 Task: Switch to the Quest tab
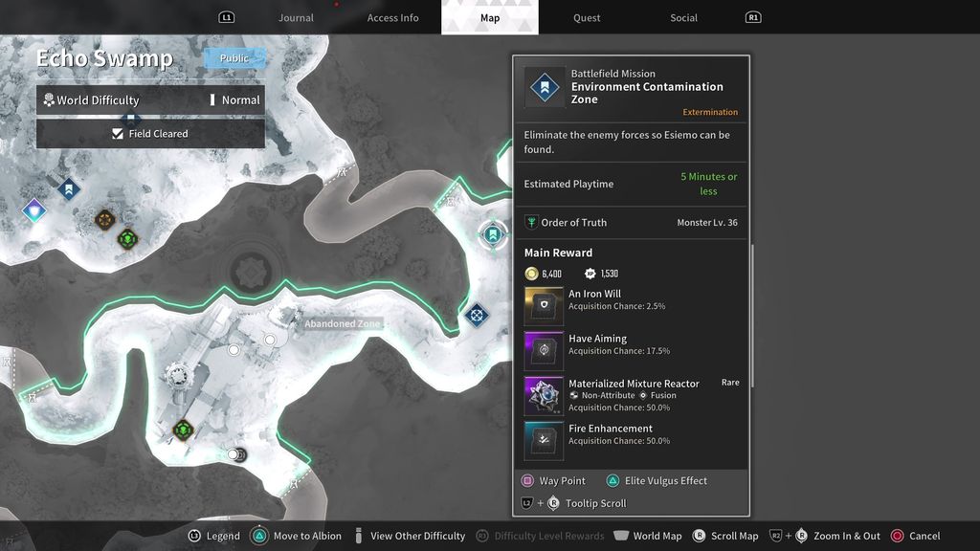pyautogui.click(x=587, y=17)
